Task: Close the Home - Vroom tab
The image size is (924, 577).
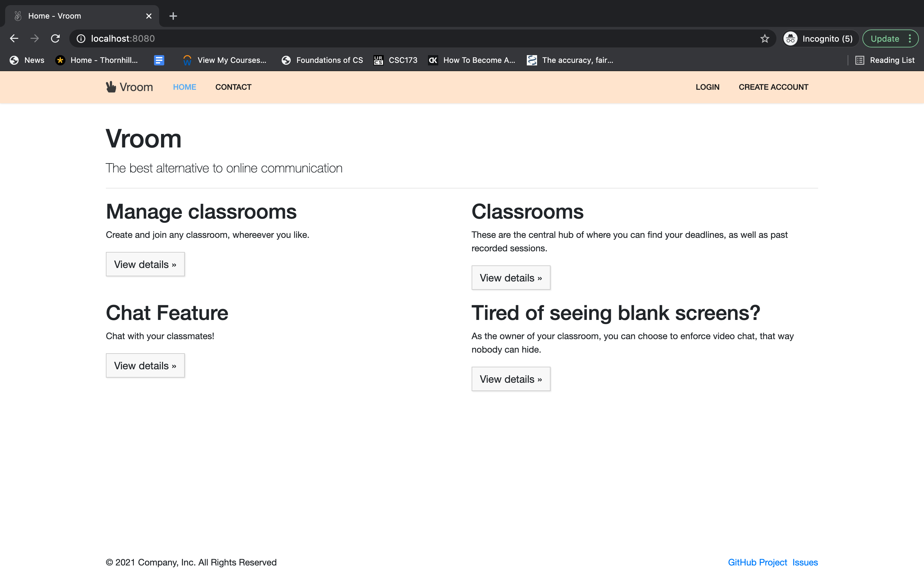Action: tap(149, 16)
